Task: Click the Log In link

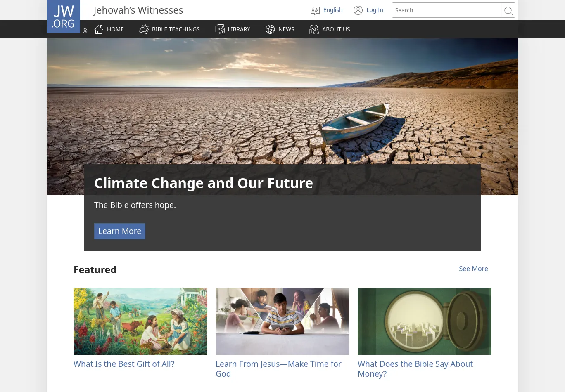Action: (x=375, y=10)
